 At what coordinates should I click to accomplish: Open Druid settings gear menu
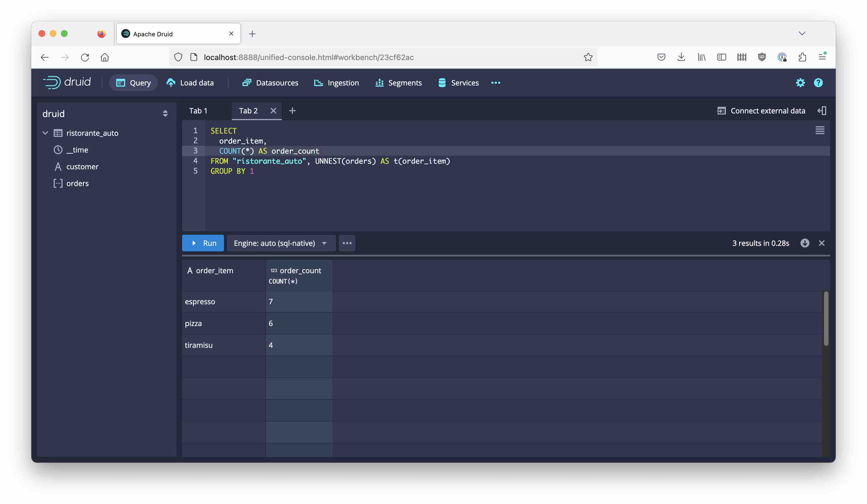800,83
